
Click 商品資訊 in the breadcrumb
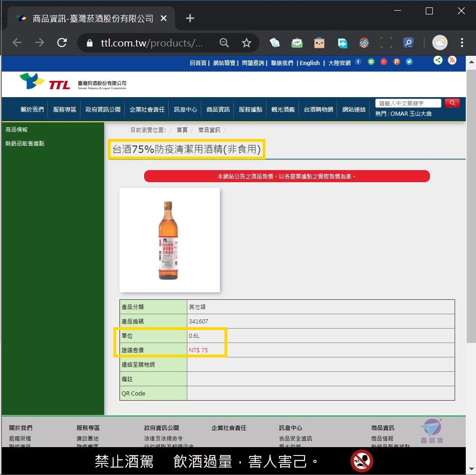pyautogui.click(x=209, y=130)
